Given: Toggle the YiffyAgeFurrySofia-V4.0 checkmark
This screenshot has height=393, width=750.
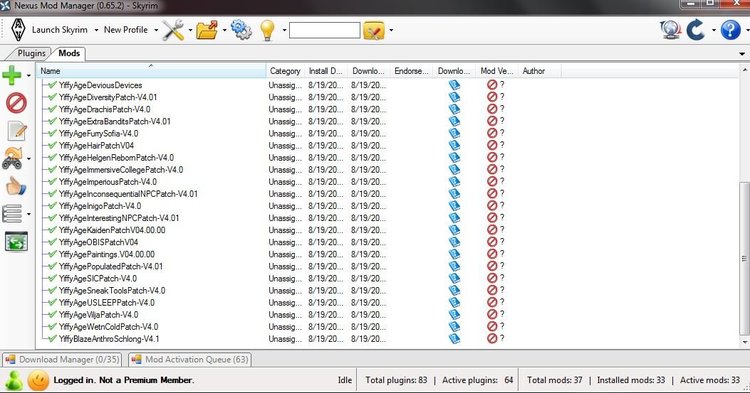Looking at the screenshot, I should click(53, 133).
